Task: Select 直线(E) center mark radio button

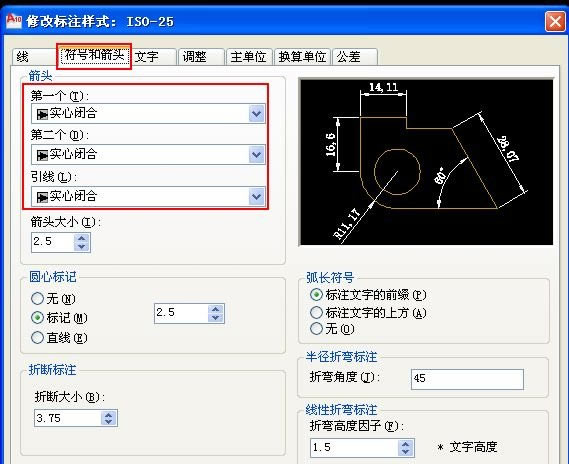Action: 37,338
